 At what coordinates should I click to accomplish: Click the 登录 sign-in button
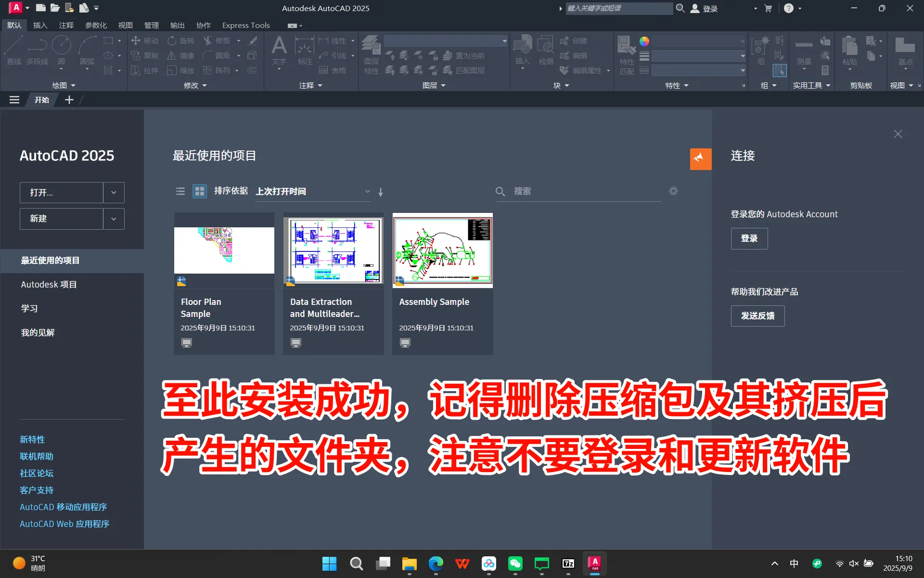(x=749, y=238)
